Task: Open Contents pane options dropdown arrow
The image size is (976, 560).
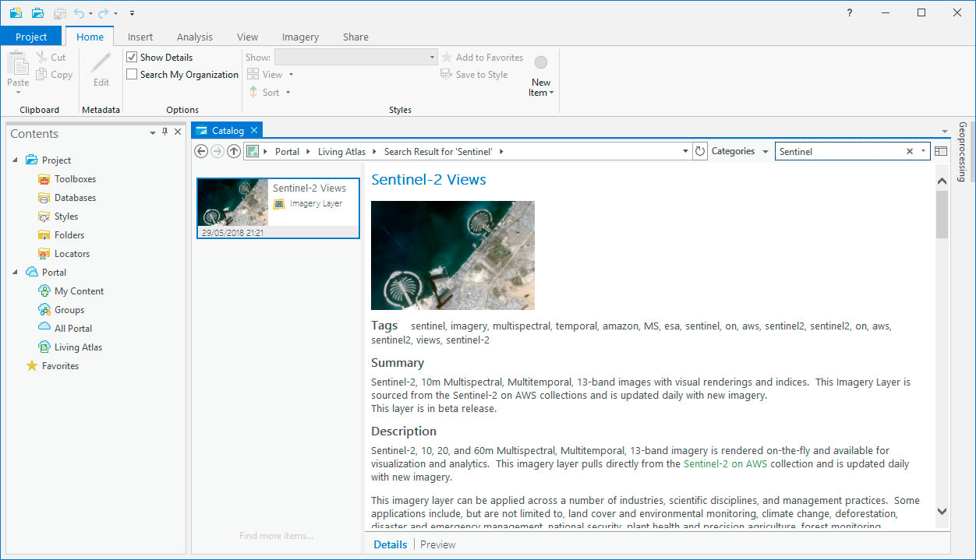Action: [x=153, y=133]
